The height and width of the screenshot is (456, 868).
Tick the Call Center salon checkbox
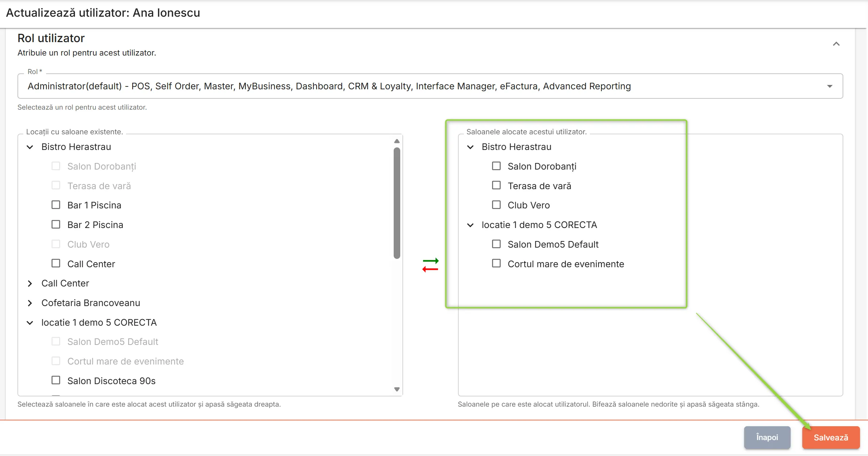[x=56, y=263]
